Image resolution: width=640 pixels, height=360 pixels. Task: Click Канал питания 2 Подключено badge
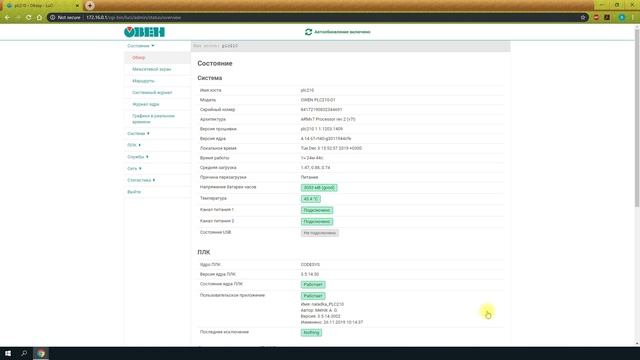click(x=317, y=222)
